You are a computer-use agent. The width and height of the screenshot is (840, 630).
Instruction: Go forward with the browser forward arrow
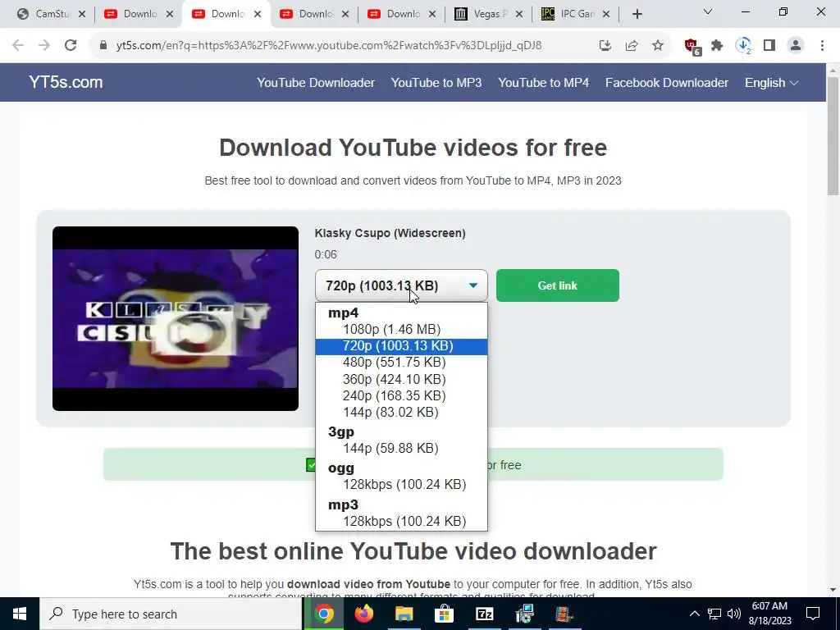44,46
